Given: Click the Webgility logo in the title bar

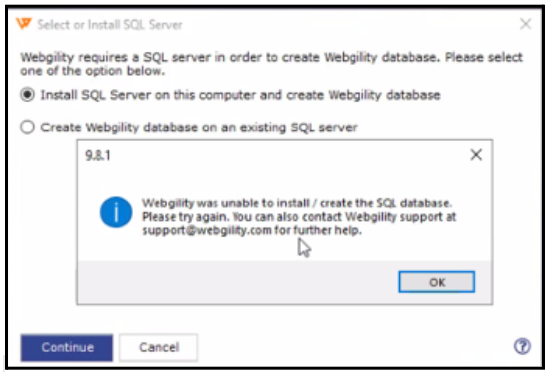Looking at the screenshot, I should coord(24,24).
